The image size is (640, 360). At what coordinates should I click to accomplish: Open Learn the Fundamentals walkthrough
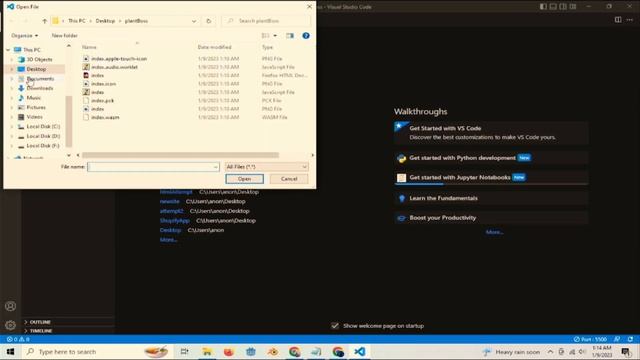coord(491,198)
